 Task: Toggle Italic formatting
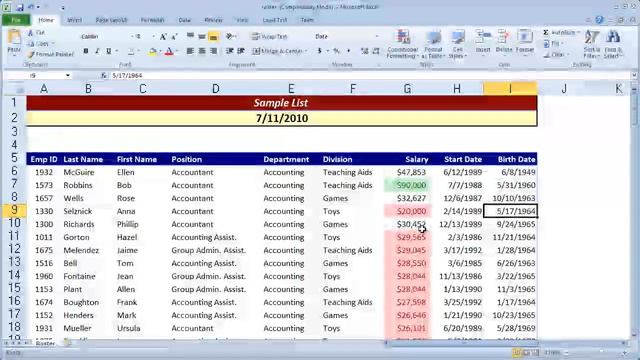97,51
